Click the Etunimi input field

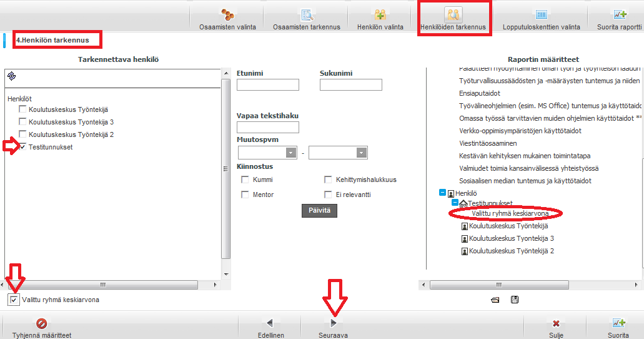(x=268, y=85)
